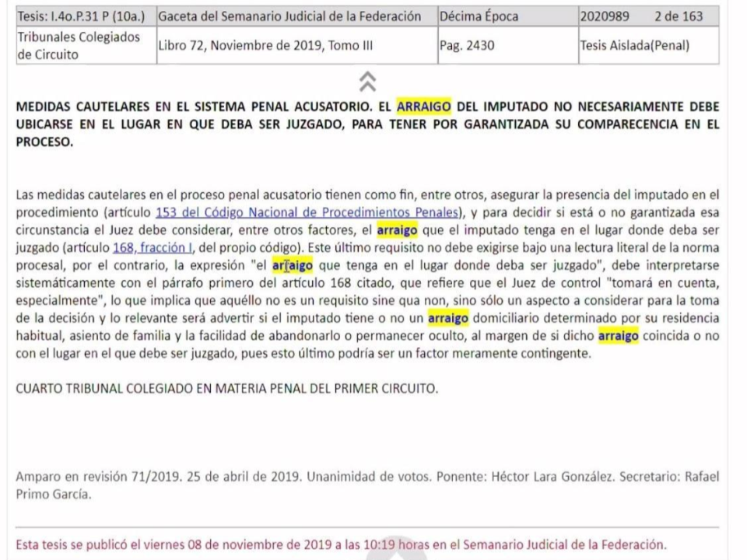Image resolution: width=747 pixels, height=560 pixels.
Task: Click registro number 2020989
Action: pos(604,16)
